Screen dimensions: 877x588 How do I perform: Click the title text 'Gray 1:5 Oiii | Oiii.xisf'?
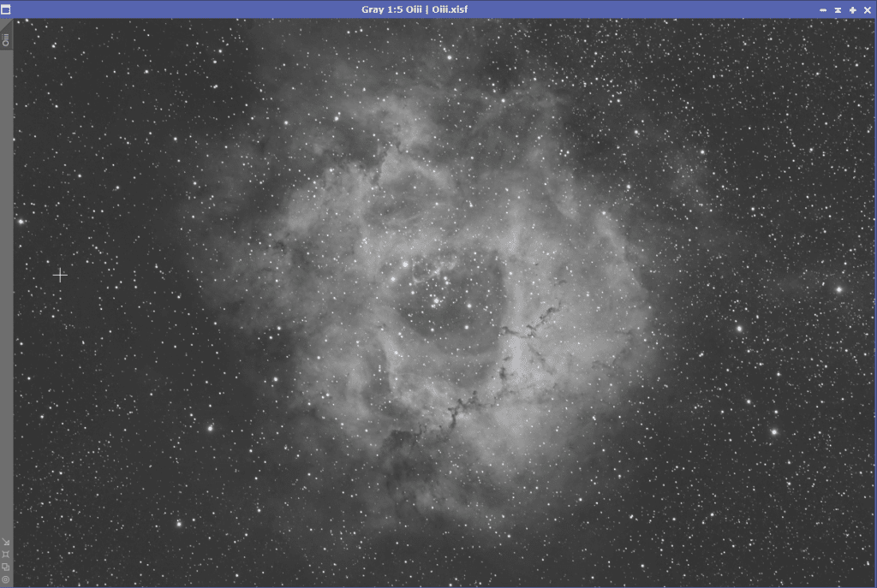point(415,9)
